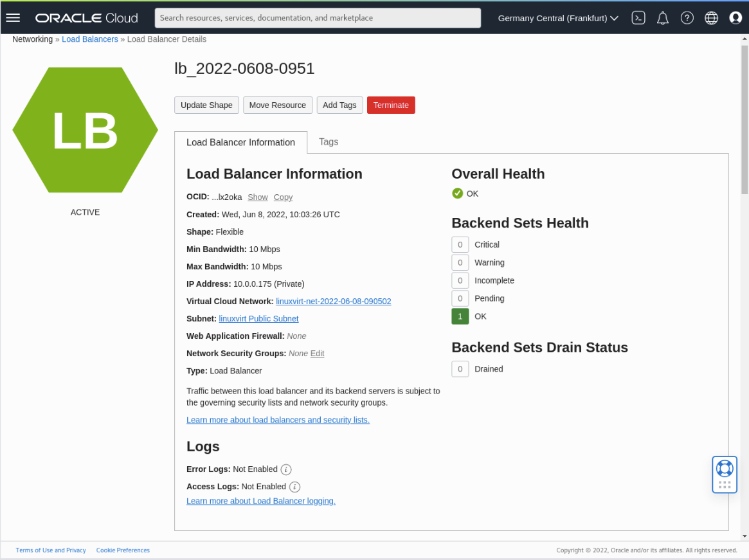The height and width of the screenshot is (560, 749).
Task: Open the navigation hamburger menu
Action: click(x=13, y=17)
